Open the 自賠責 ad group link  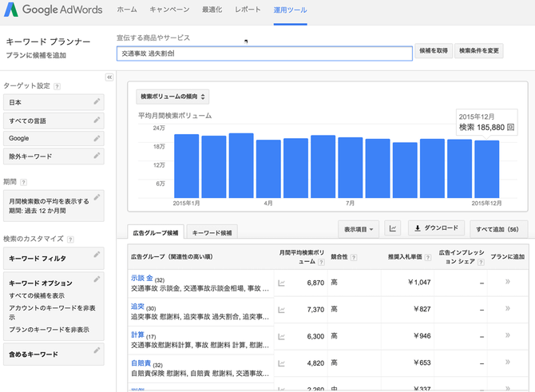click(141, 362)
